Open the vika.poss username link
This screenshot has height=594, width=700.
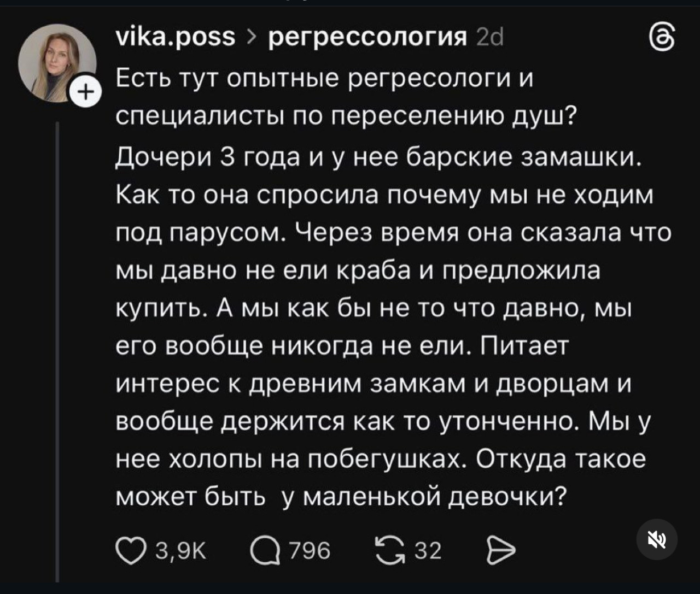pyautogui.click(x=176, y=37)
